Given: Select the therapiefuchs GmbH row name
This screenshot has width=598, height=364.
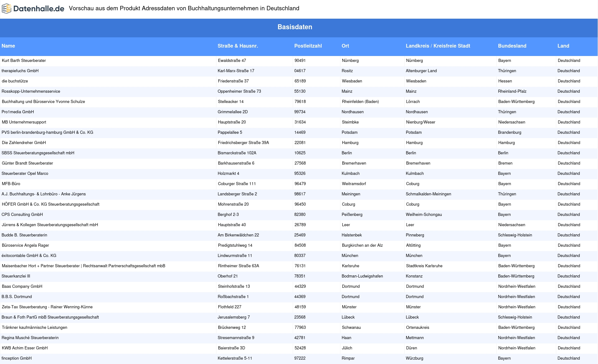Looking at the screenshot, I should coord(20,71).
